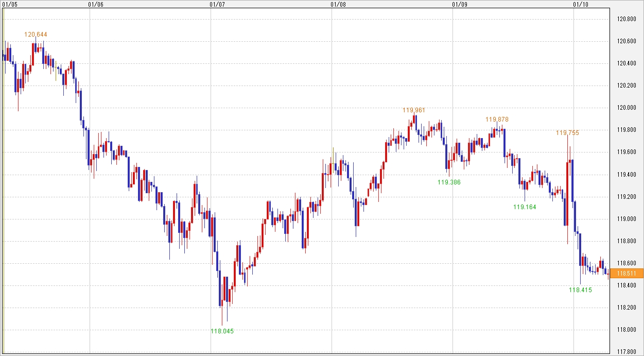Click the 01/08 date label
This screenshot has width=644, height=356.
pyautogui.click(x=338, y=4)
